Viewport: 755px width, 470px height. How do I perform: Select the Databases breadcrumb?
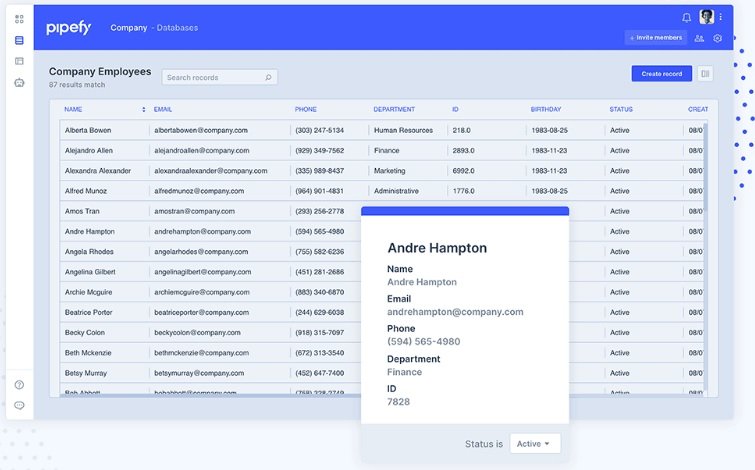click(177, 28)
